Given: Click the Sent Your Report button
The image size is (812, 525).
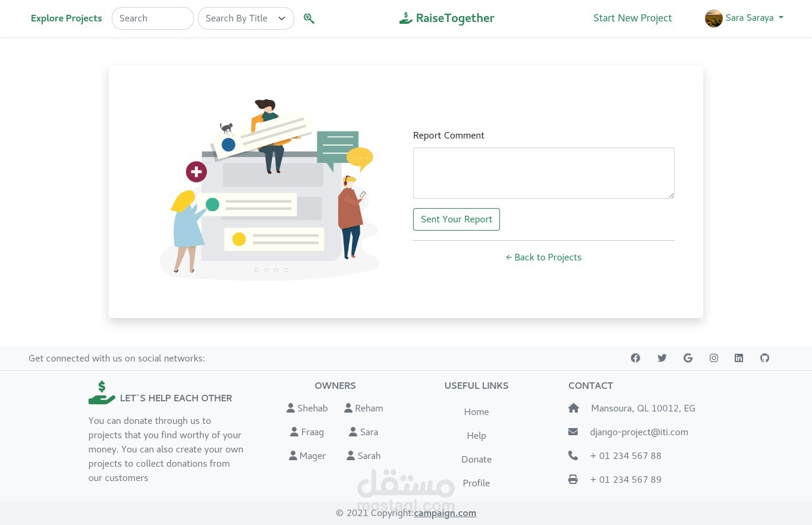Looking at the screenshot, I should [457, 219].
